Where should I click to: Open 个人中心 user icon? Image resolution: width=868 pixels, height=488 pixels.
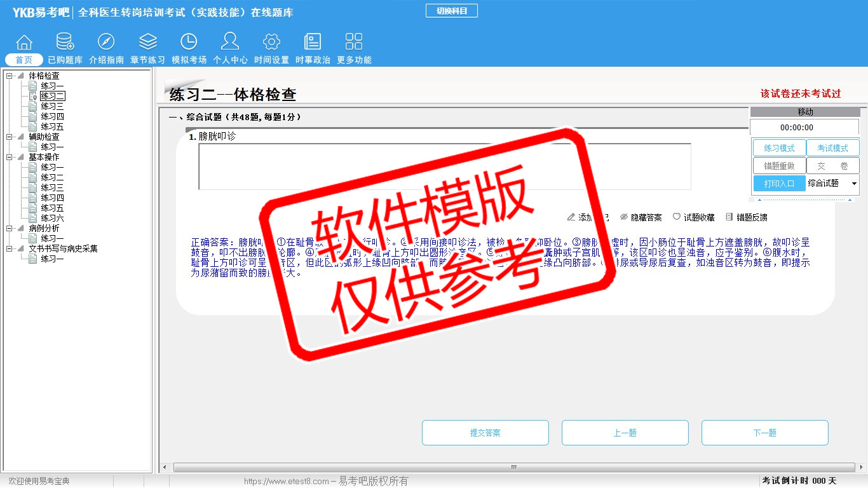coord(230,42)
